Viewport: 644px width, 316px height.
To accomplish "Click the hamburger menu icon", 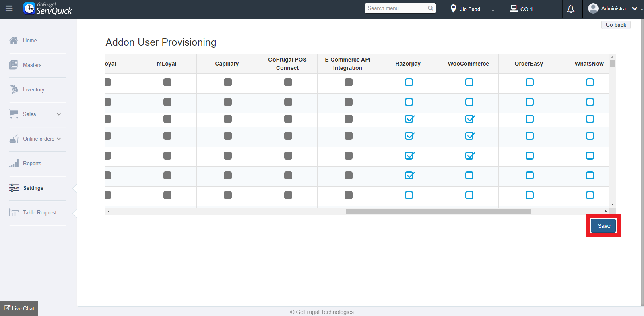I will click(x=9, y=8).
